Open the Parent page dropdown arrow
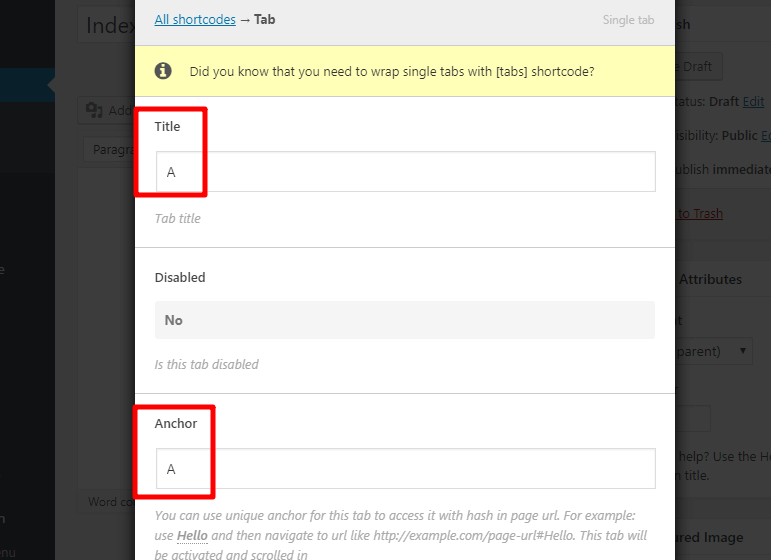This screenshot has width=771, height=560. (742, 351)
